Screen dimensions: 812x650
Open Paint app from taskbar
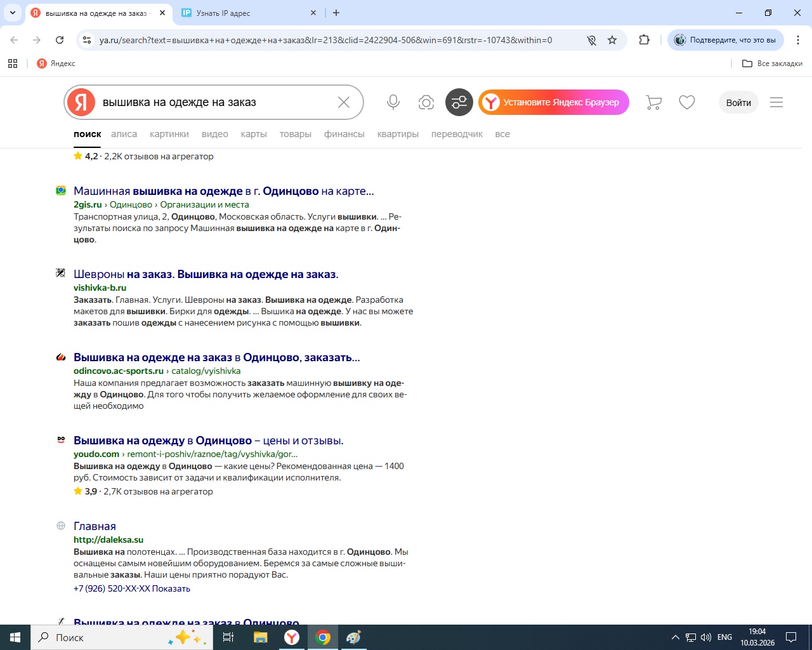(x=354, y=637)
